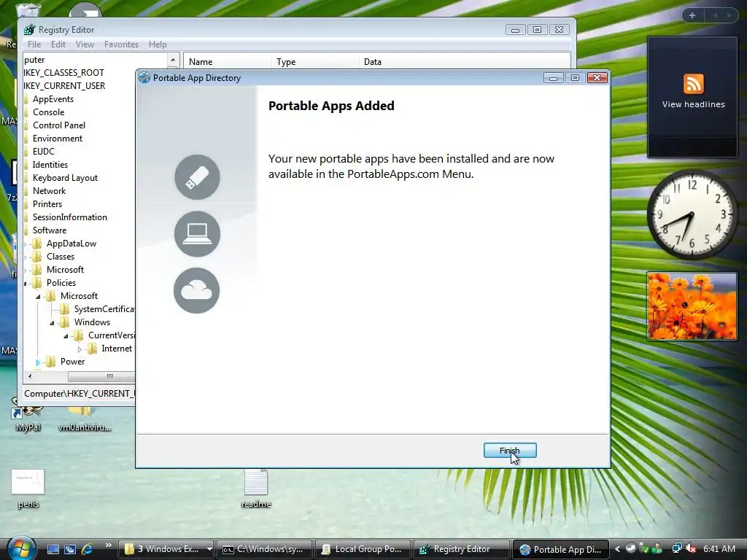
Task: Open the File menu in Registry Editor
Action: coord(34,44)
